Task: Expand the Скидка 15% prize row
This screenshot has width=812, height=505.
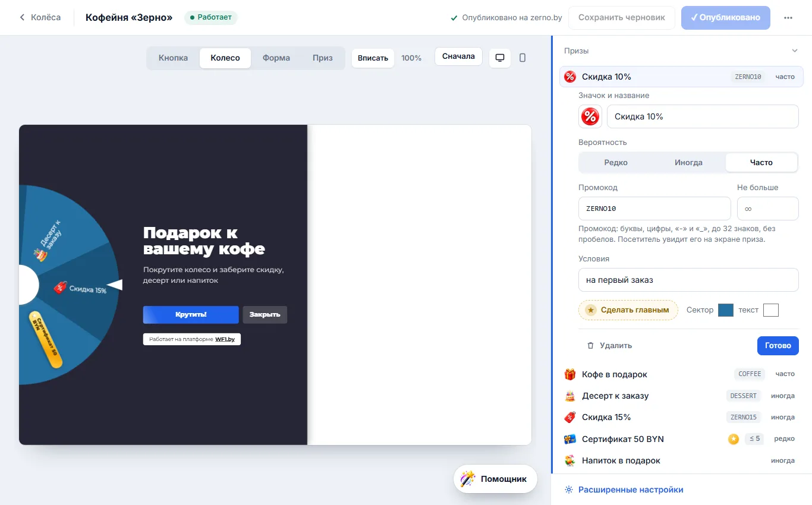Action: pyautogui.click(x=681, y=417)
